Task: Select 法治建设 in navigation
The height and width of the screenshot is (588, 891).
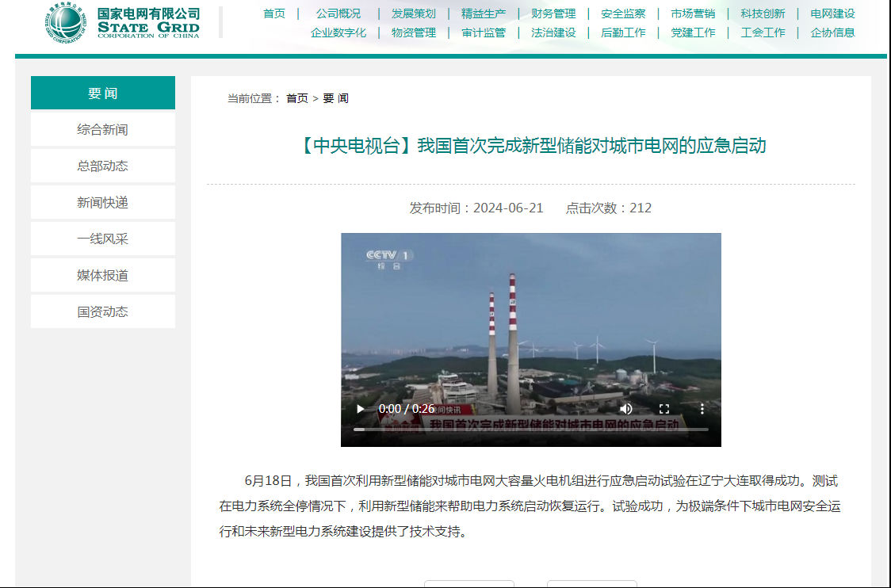Action: (553, 33)
